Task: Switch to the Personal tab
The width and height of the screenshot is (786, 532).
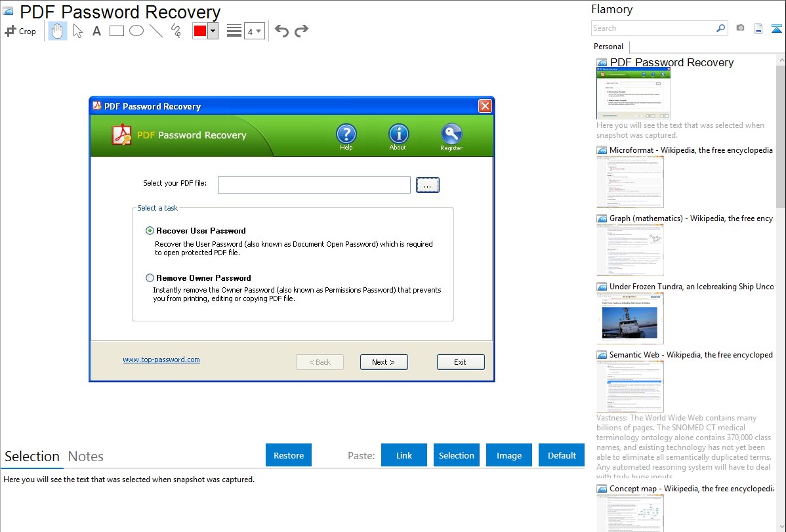Action: [608, 47]
